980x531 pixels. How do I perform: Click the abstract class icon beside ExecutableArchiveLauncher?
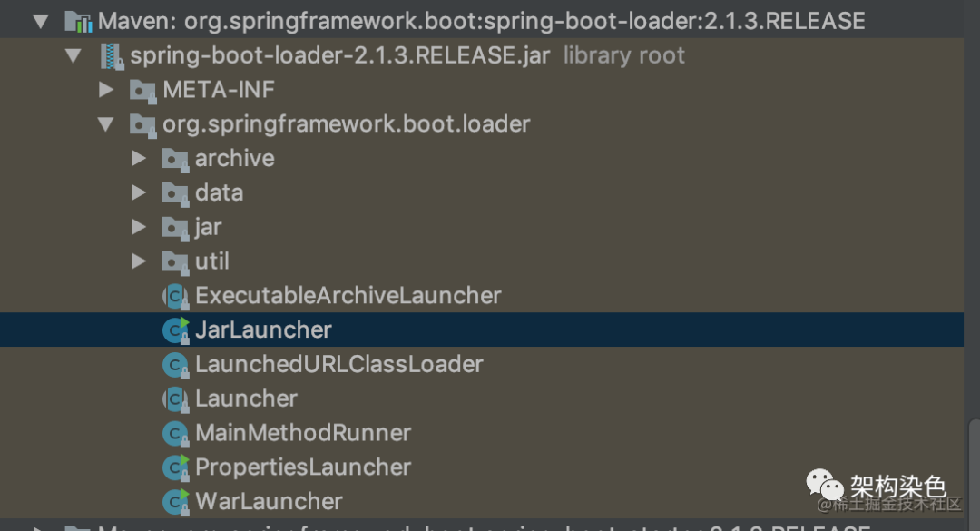point(174,295)
